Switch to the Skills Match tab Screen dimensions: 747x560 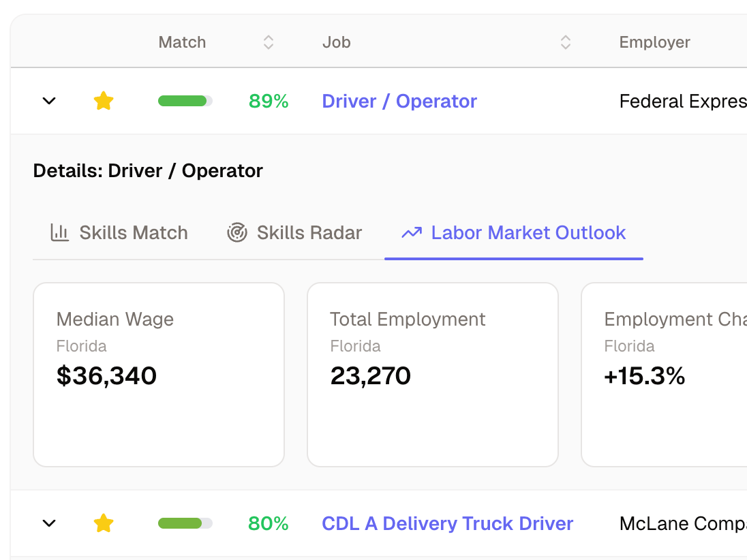point(119,232)
